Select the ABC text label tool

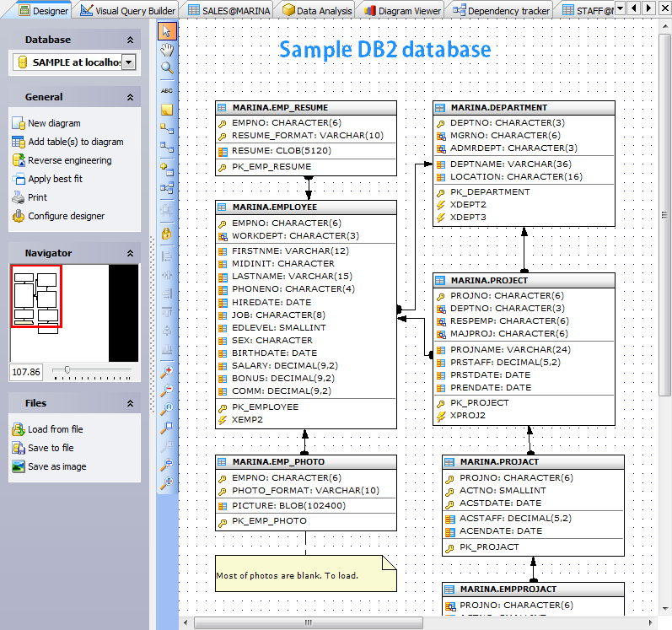click(x=167, y=91)
